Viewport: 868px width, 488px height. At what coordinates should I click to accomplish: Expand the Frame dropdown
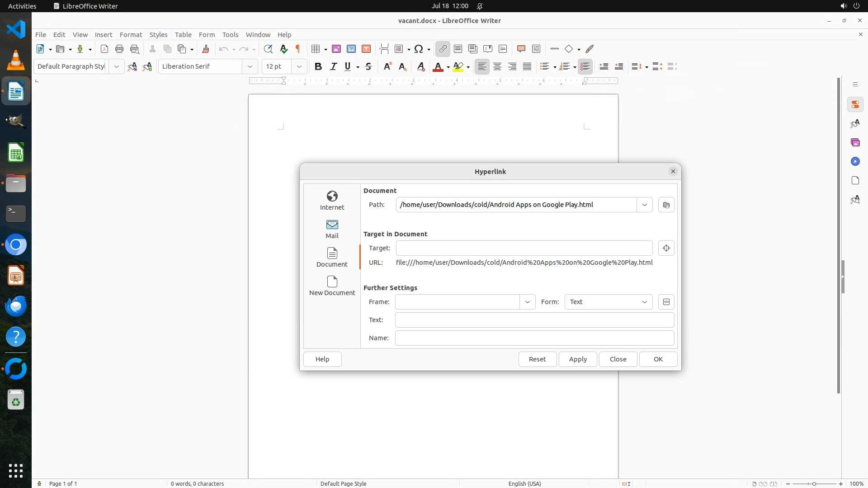[x=527, y=302]
